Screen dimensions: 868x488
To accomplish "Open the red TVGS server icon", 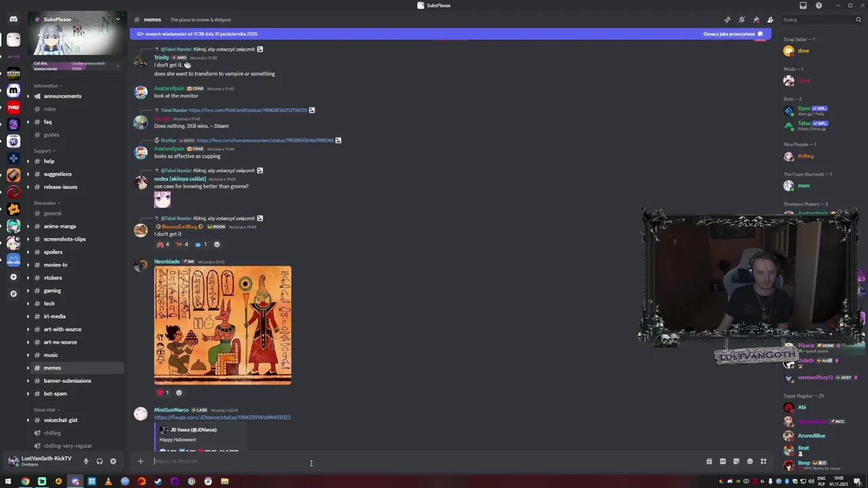I will tap(14, 107).
